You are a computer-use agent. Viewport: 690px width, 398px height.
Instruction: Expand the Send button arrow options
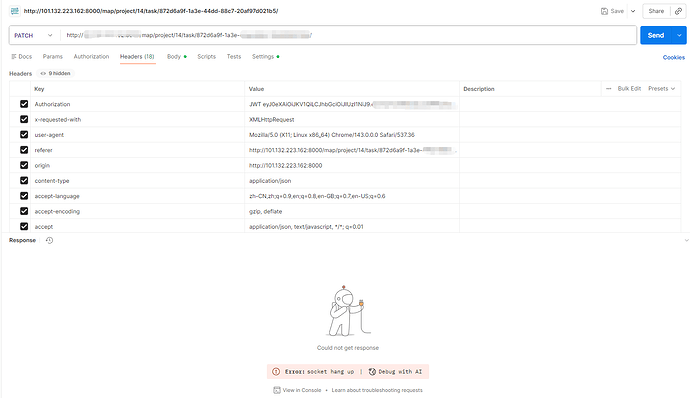point(679,35)
